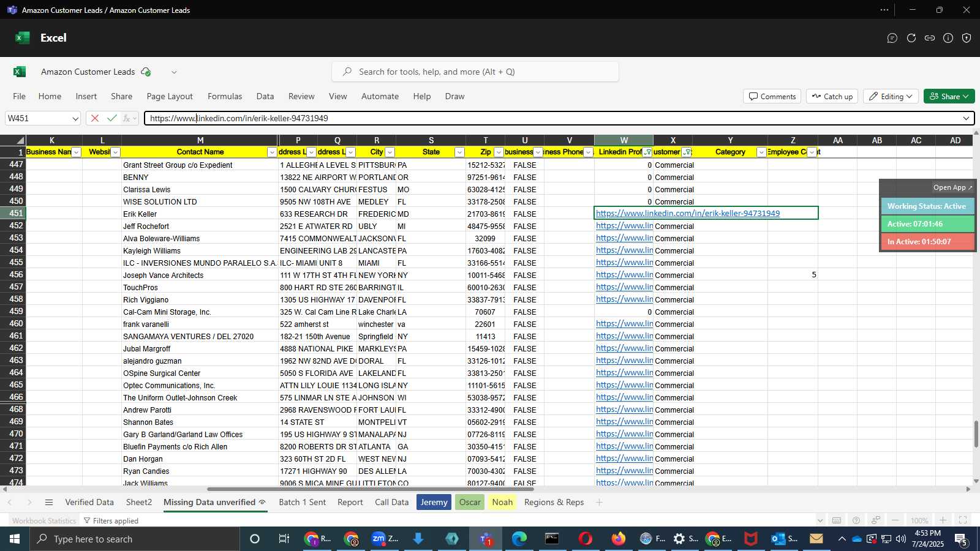The image size is (980, 551).
Task: Select column W header
Action: click(624, 140)
